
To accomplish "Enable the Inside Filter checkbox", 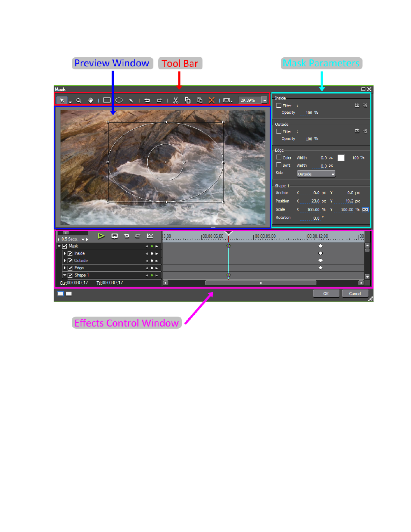I will pyautogui.click(x=279, y=106).
